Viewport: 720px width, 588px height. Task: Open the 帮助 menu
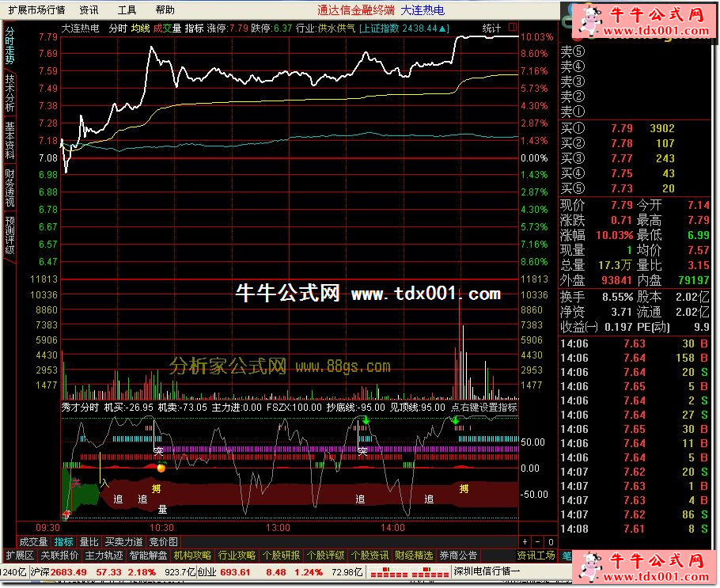click(x=165, y=10)
